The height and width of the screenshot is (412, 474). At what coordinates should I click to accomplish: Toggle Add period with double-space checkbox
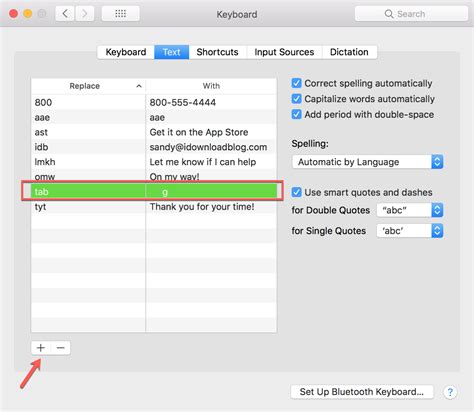tap(296, 114)
